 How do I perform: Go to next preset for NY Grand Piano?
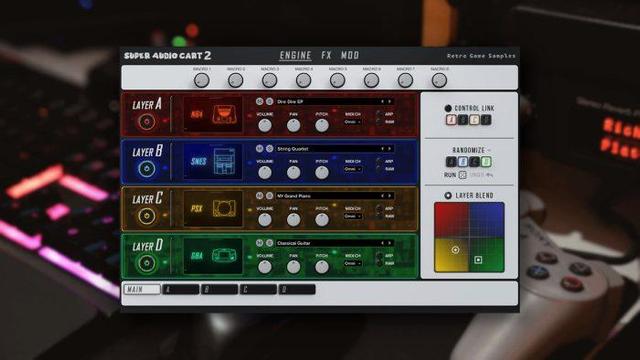point(389,196)
